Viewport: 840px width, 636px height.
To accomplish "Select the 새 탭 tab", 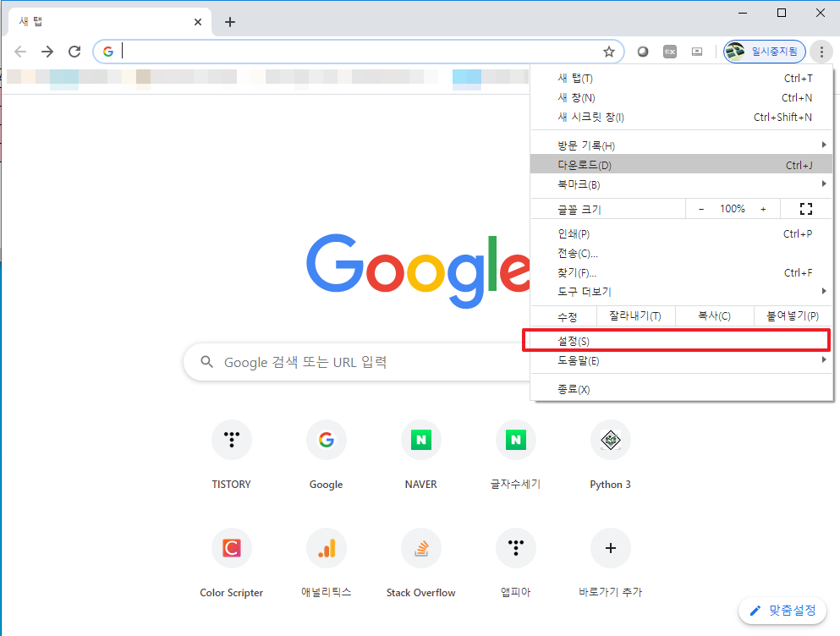I will coord(110,23).
